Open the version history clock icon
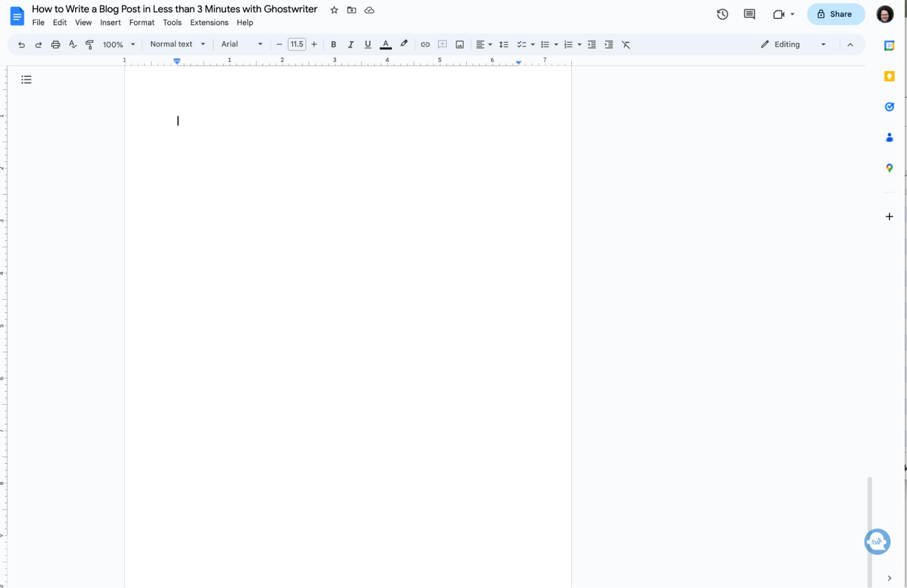 coord(722,14)
